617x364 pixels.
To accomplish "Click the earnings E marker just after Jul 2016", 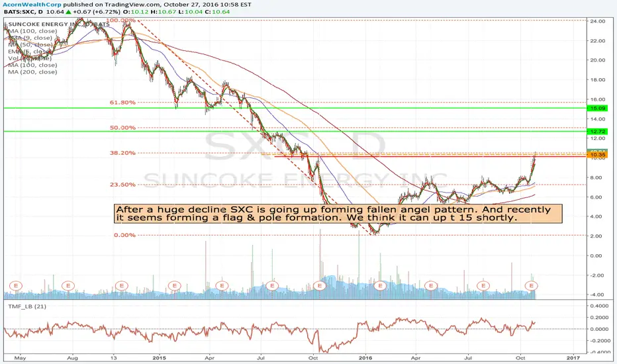I will click(x=483, y=285).
